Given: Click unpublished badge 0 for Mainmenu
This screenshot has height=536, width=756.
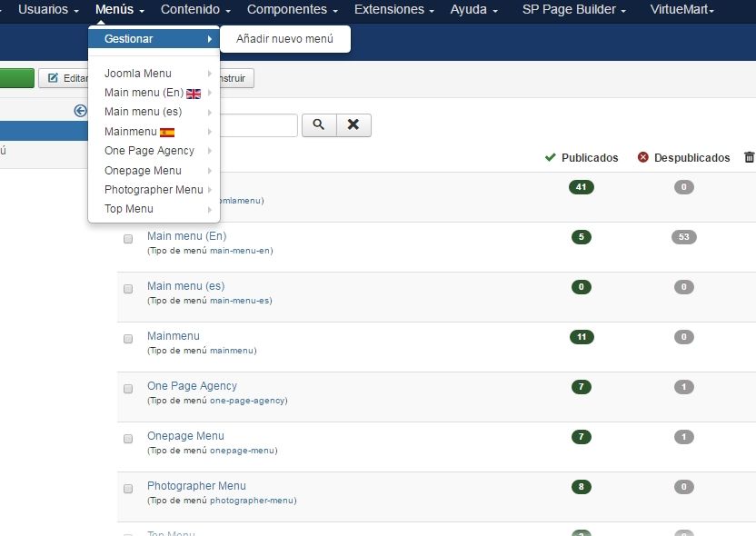Looking at the screenshot, I should click(683, 337).
